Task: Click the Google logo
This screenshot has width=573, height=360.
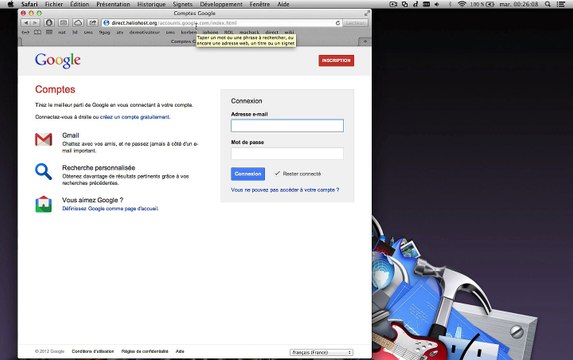Action: [x=58, y=61]
